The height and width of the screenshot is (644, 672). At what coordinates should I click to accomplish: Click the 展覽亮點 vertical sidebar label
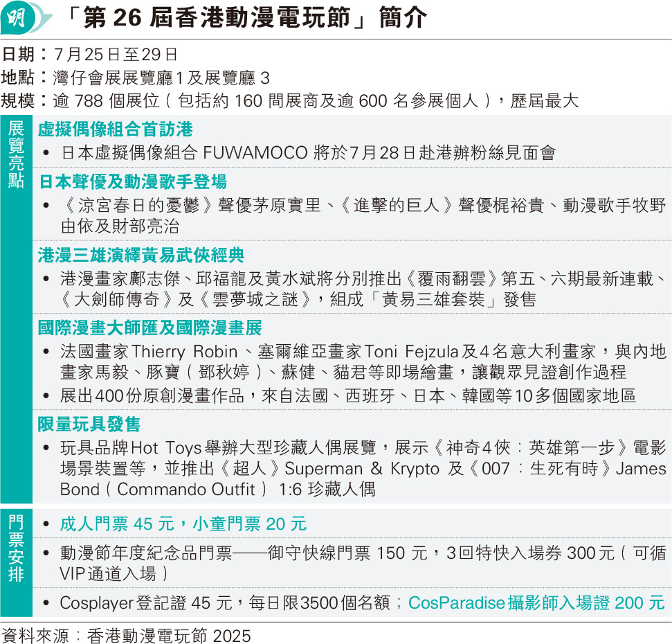click(x=17, y=154)
